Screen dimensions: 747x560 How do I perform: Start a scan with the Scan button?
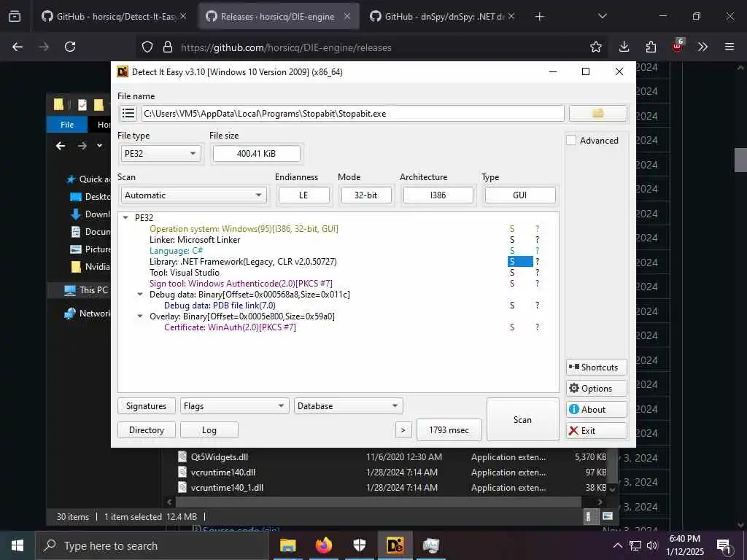click(522, 419)
